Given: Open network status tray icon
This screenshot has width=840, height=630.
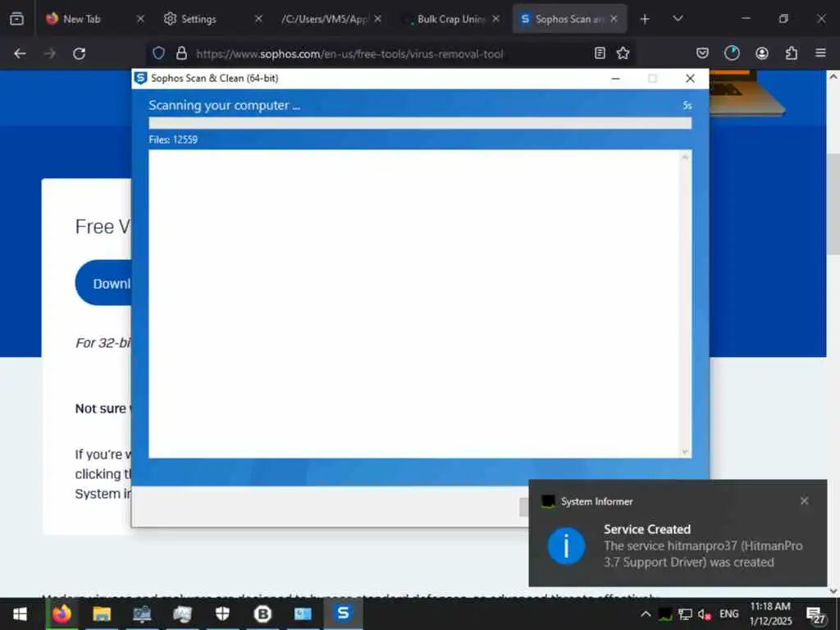Looking at the screenshot, I should click(685, 614).
